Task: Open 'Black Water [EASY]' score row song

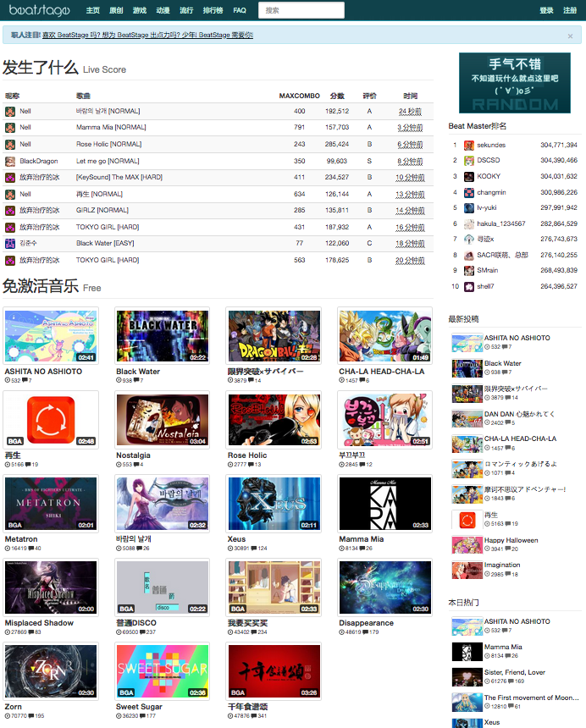Action: click(105, 243)
